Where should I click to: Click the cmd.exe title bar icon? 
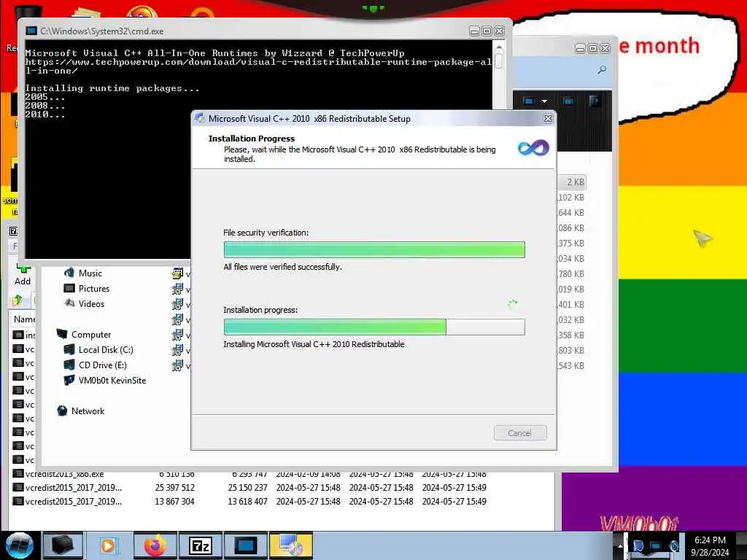tap(31, 31)
